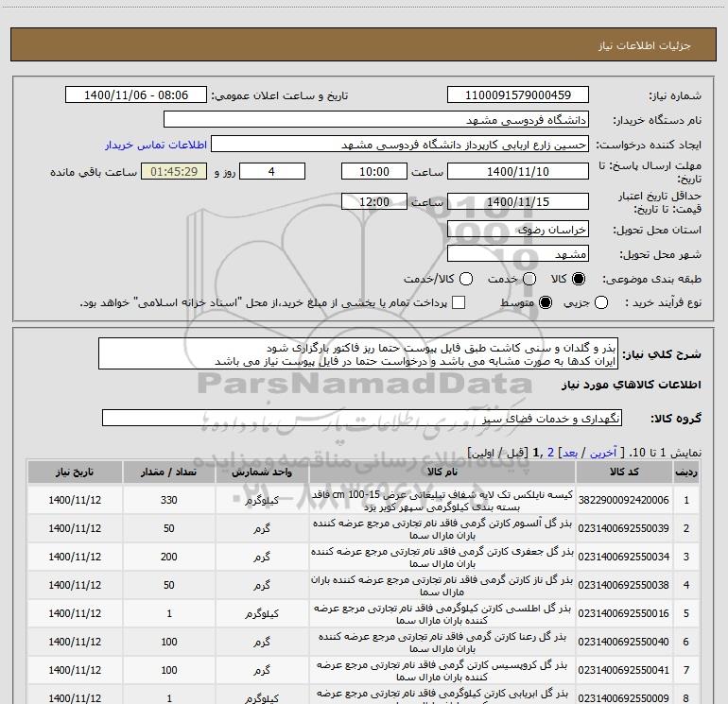Click the شماره نیاز field 1100091579000459
The height and width of the screenshot is (704, 728).
coord(518,94)
